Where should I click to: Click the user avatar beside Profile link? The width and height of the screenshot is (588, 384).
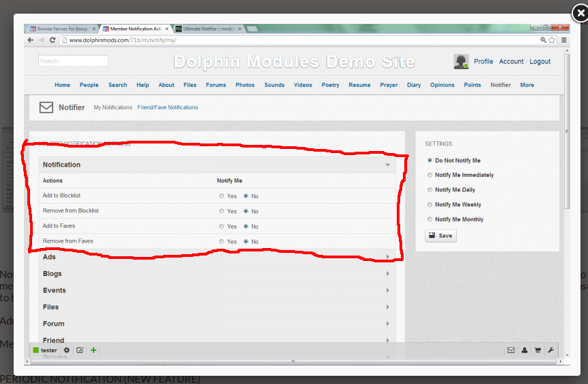461,61
